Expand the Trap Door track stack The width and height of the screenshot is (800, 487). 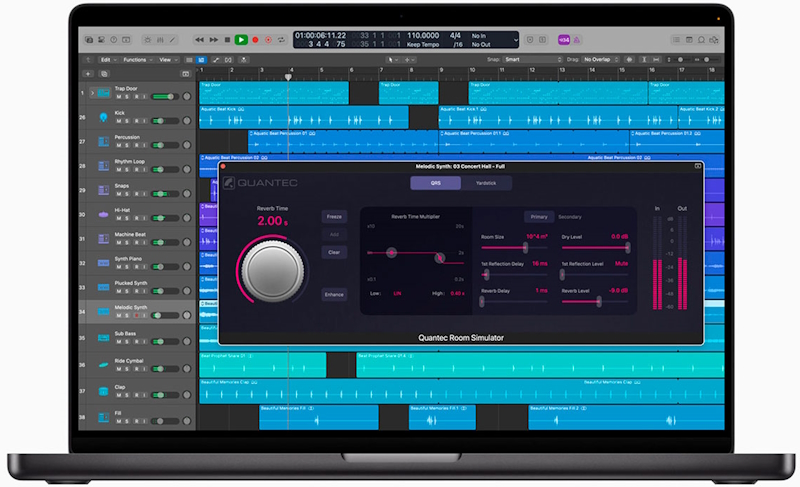92,93
